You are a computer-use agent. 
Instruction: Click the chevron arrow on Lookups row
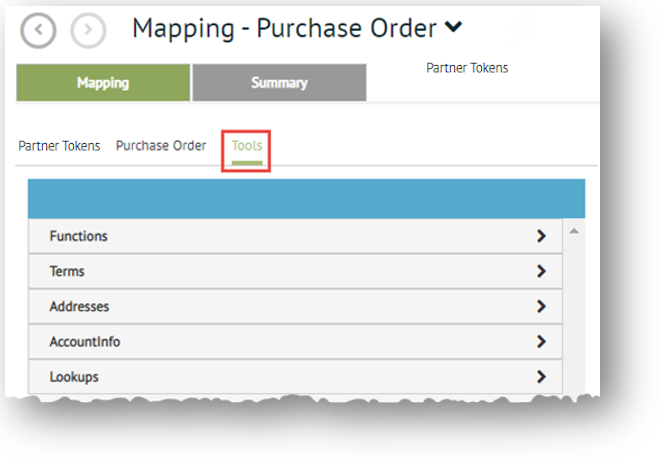(541, 377)
